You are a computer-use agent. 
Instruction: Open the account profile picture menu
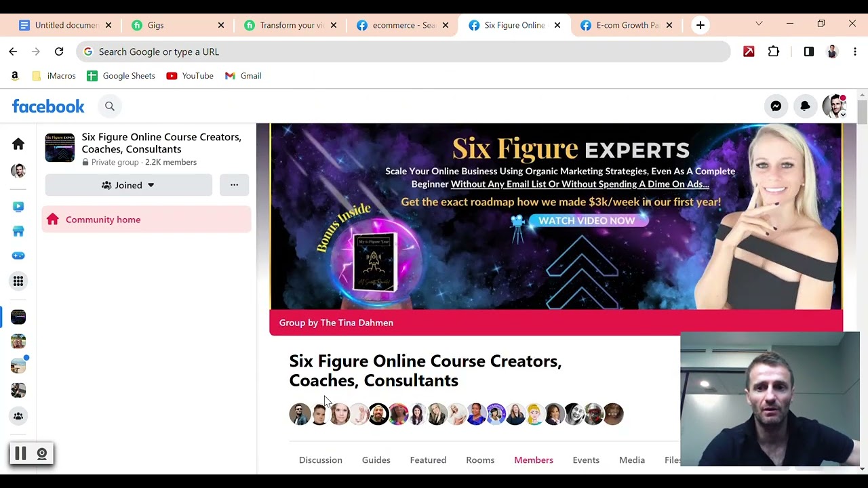834,106
